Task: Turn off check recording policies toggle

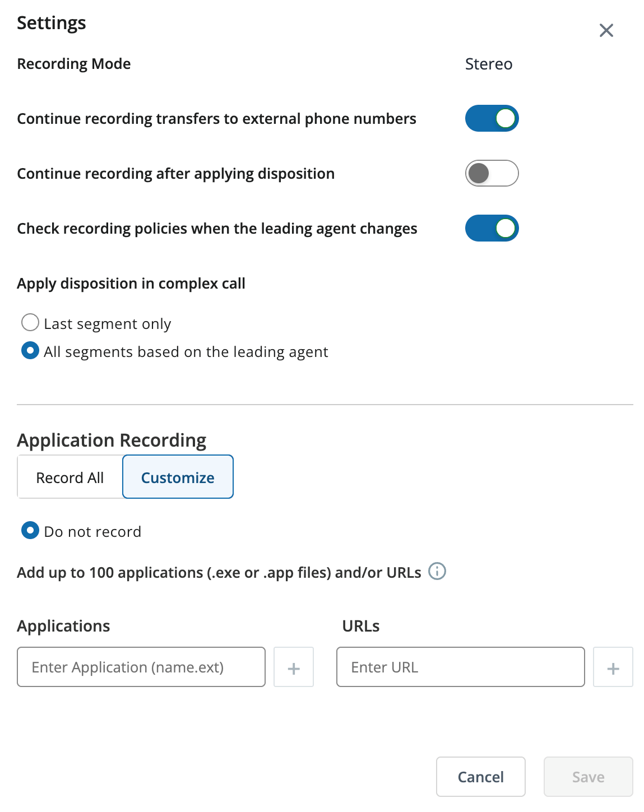Action: point(492,228)
